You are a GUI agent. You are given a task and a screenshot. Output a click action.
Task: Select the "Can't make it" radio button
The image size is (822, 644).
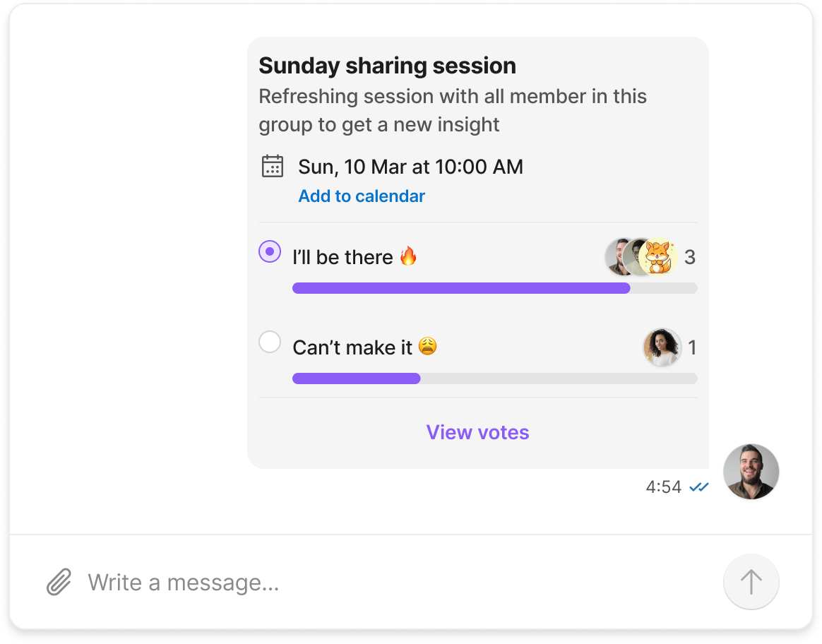pos(270,342)
